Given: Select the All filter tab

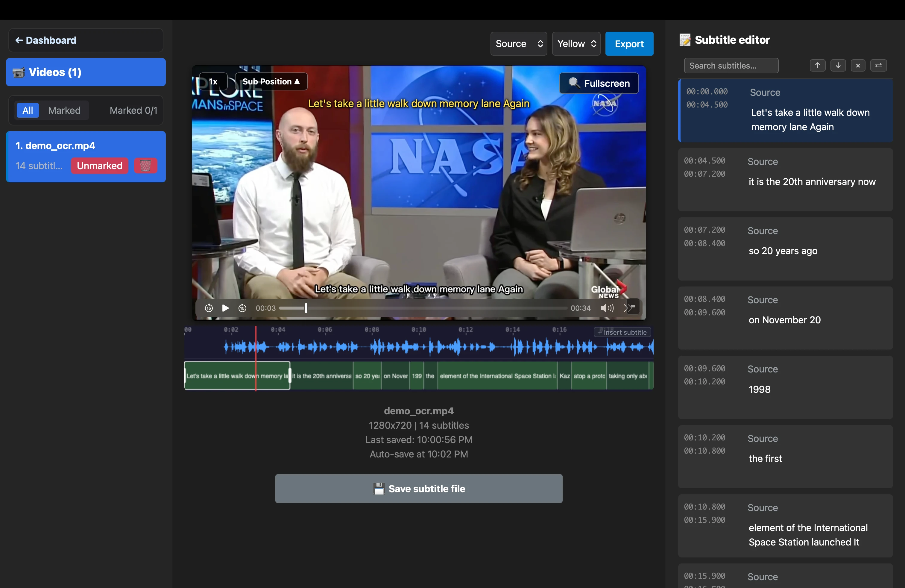Looking at the screenshot, I should click(27, 111).
